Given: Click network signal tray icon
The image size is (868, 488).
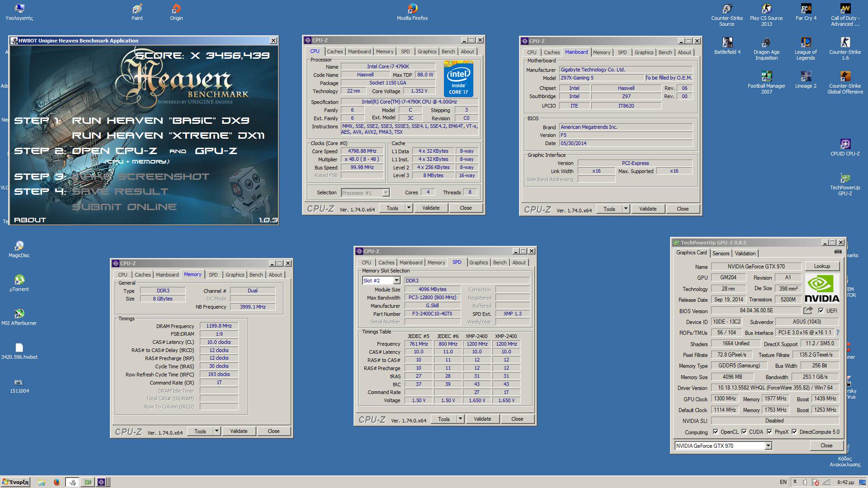Looking at the screenshot, I should click(x=826, y=482).
